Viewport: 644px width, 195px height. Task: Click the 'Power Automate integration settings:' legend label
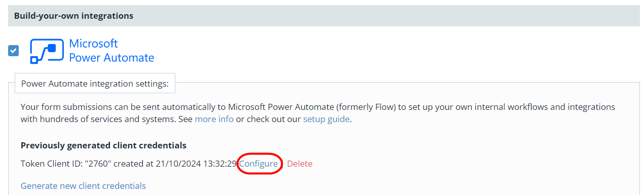click(x=95, y=84)
